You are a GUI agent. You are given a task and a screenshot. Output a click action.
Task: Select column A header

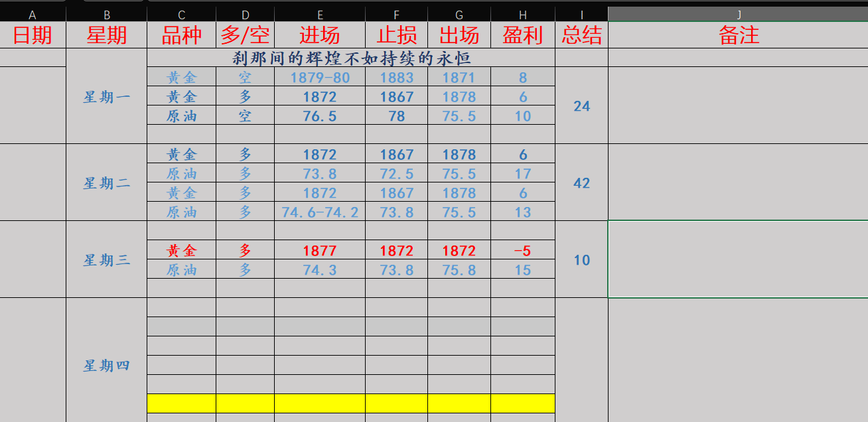click(33, 14)
